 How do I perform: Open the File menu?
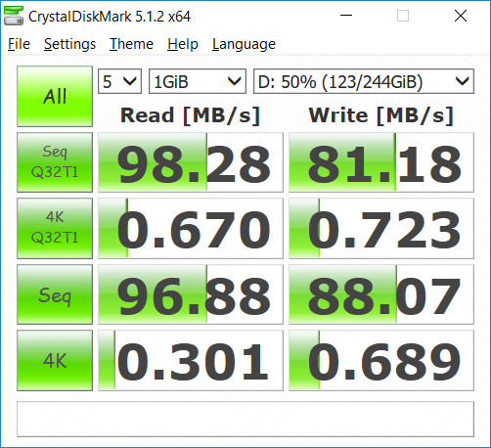19,44
